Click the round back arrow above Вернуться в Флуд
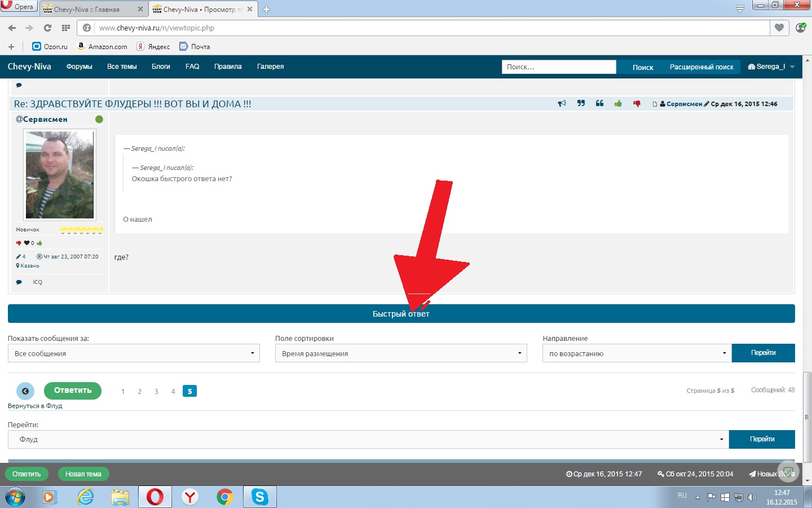The width and height of the screenshot is (812, 508). tap(25, 391)
